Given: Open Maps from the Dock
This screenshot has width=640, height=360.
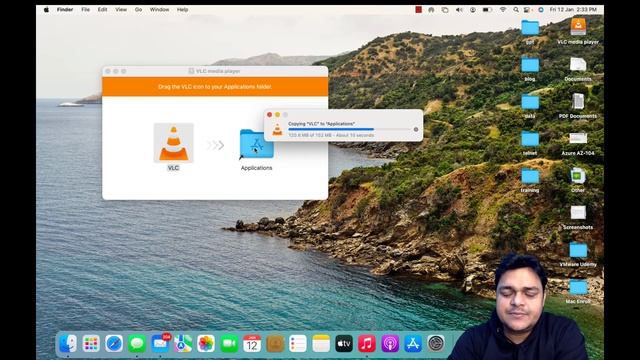Looking at the screenshot, I should [x=183, y=344].
